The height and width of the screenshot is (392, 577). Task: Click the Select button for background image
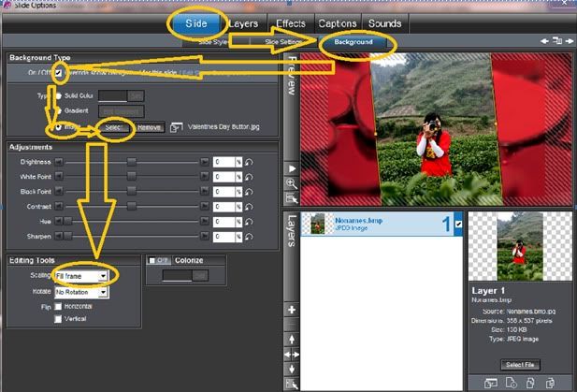coord(112,127)
